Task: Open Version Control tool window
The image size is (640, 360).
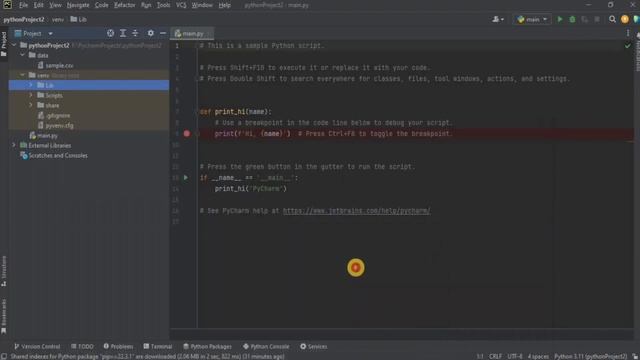Action: click(x=37, y=347)
